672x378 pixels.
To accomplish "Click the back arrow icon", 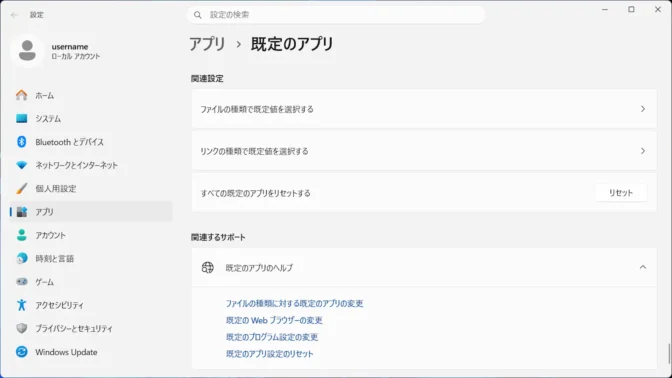I will tap(14, 15).
